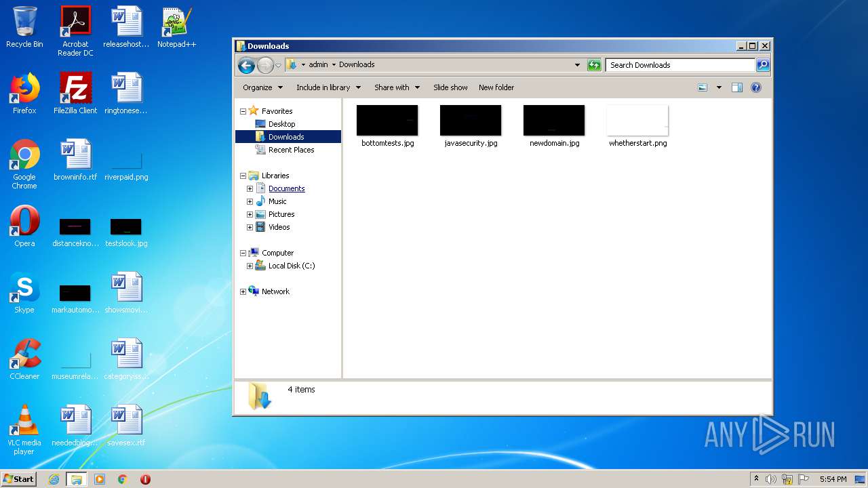
Task: Start a Slide show
Action: click(450, 87)
